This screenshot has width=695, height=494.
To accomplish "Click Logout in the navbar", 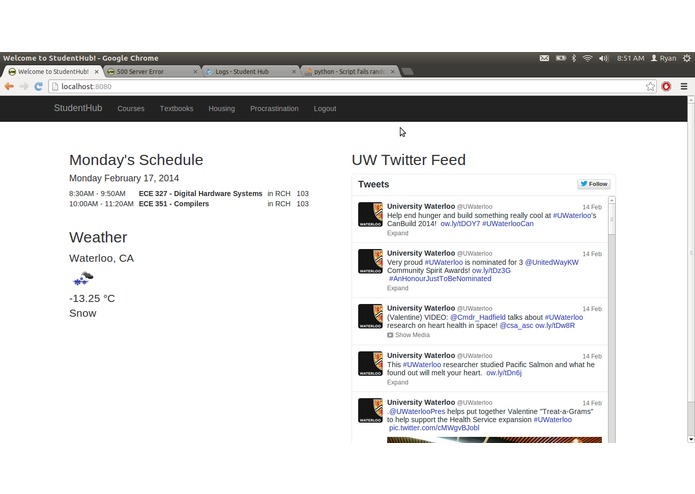I will coord(325,109).
